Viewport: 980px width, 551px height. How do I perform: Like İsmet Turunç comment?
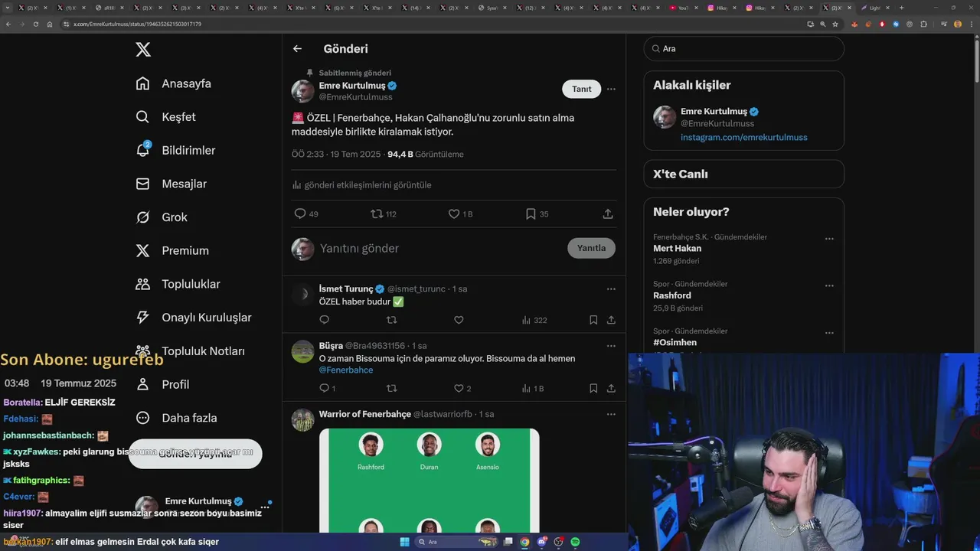pyautogui.click(x=459, y=320)
